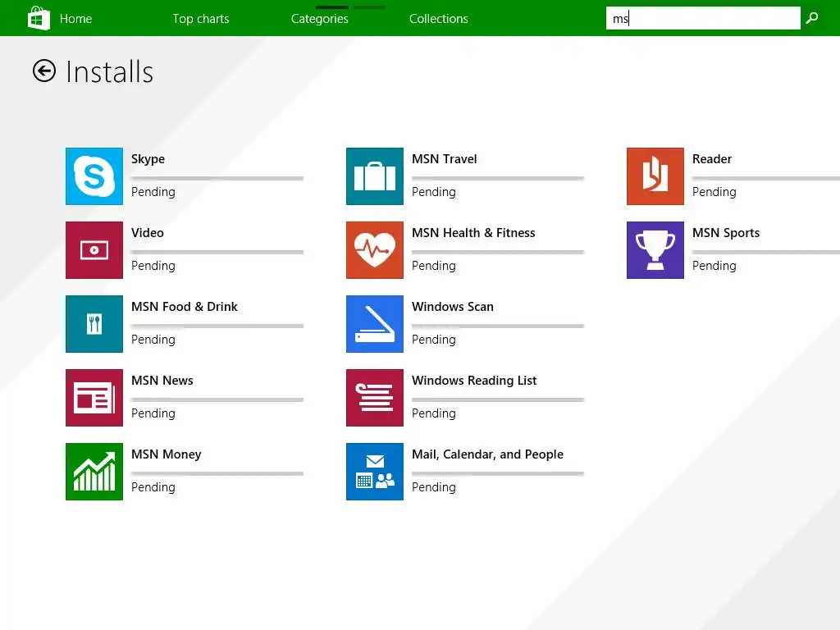Click the Video install progress bar
The width and height of the screenshot is (840, 630).
[x=217, y=253]
